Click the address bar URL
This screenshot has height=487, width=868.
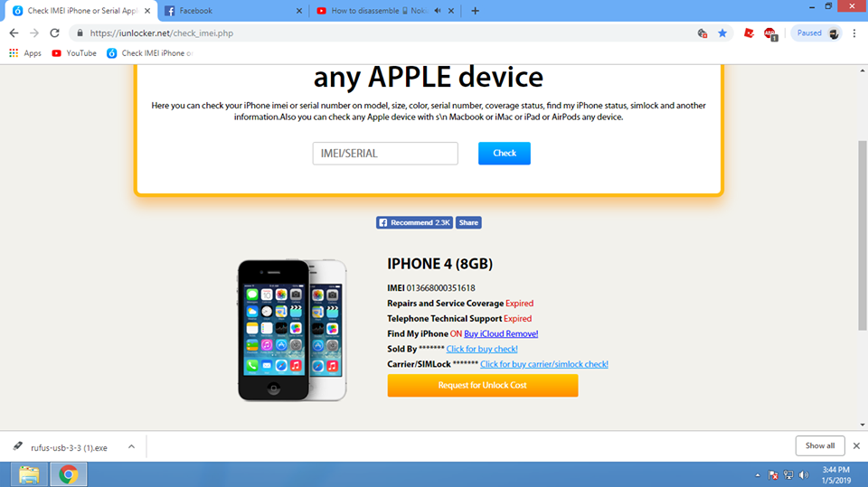tap(162, 33)
